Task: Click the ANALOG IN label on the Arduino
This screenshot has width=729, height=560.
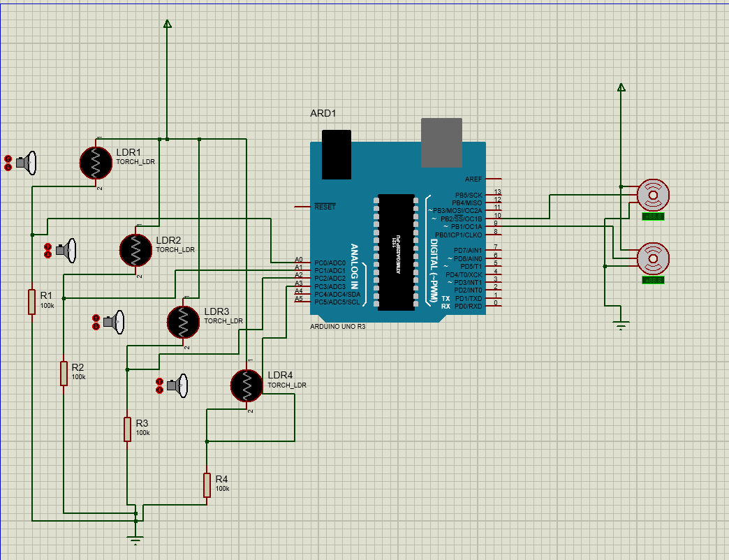Action: pyautogui.click(x=354, y=266)
